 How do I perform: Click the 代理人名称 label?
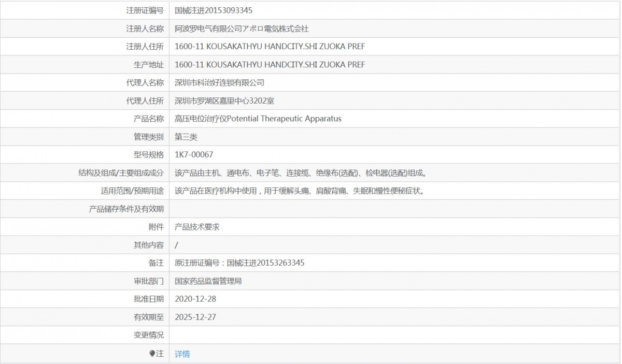coord(145,83)
